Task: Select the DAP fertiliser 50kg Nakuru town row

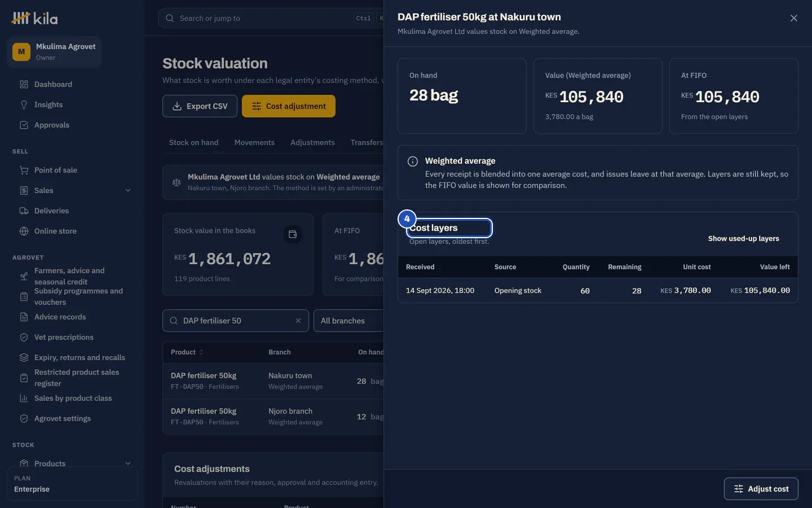Action: pyautogui.click(x=273, y=381)
